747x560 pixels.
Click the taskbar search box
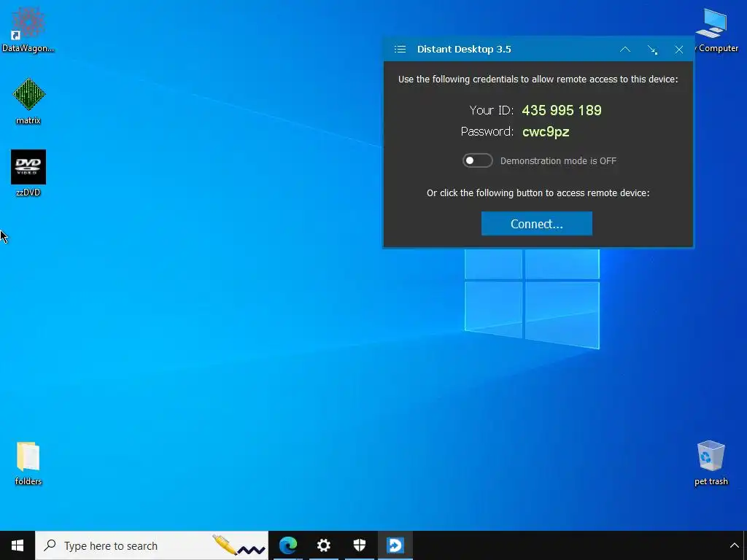(152, 545)
